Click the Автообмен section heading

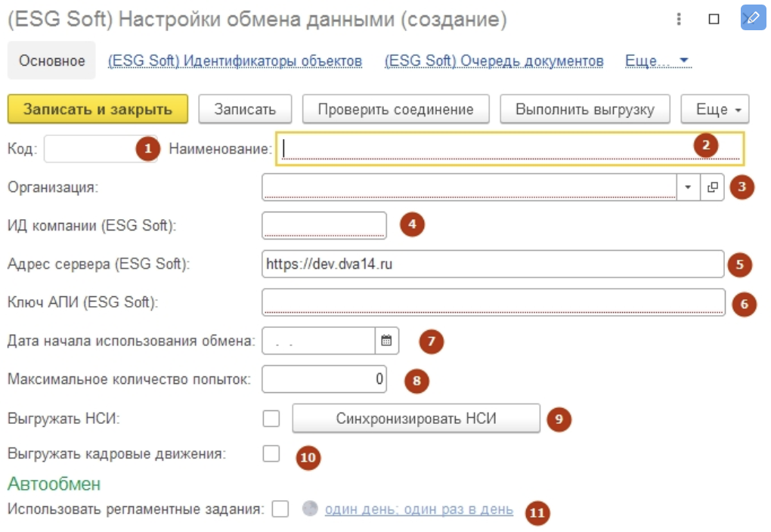[x=54, y=484]
